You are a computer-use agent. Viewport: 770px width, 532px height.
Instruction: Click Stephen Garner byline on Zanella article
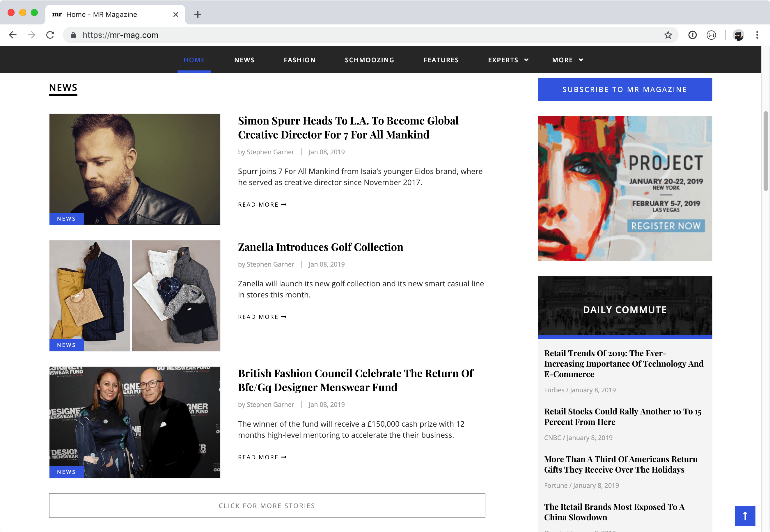[x=270, y=264]
